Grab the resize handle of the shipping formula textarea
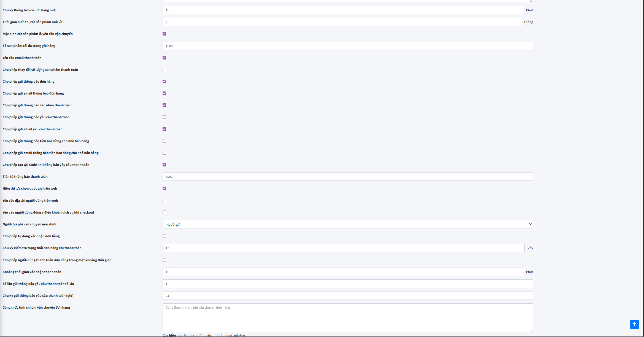Screen dimensions: 644x337 coord(531,331)
